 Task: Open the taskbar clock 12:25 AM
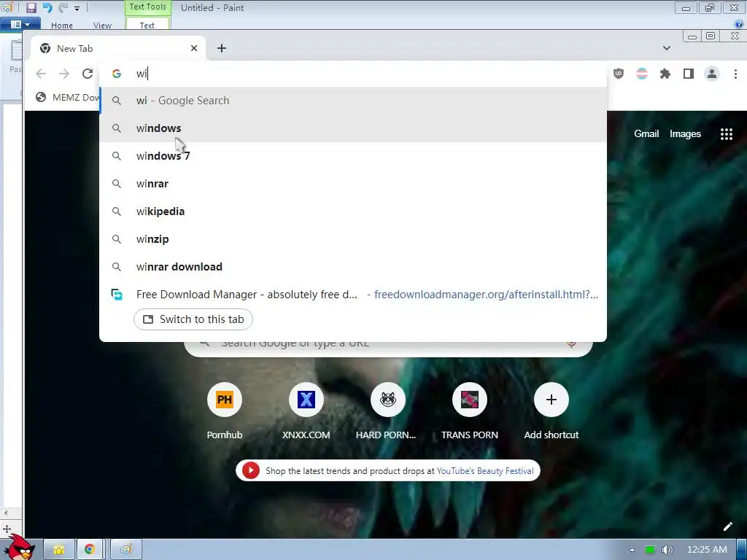706,550
